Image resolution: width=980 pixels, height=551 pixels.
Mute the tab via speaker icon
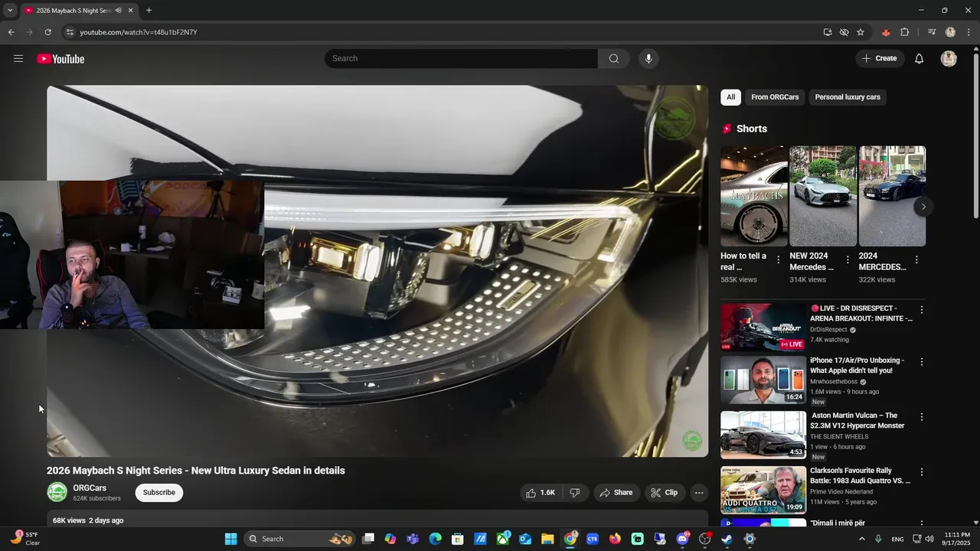coord(118,11)
